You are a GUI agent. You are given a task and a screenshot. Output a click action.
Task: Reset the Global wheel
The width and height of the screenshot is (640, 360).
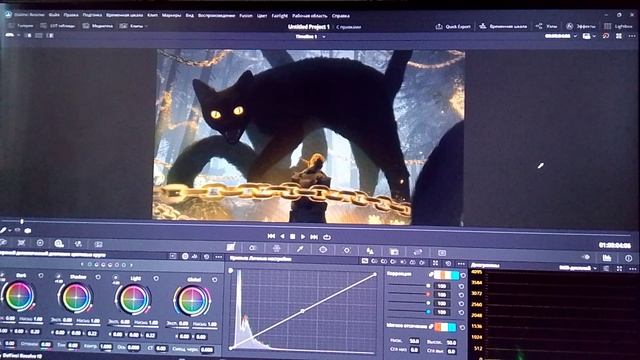[x=215, y=280]
